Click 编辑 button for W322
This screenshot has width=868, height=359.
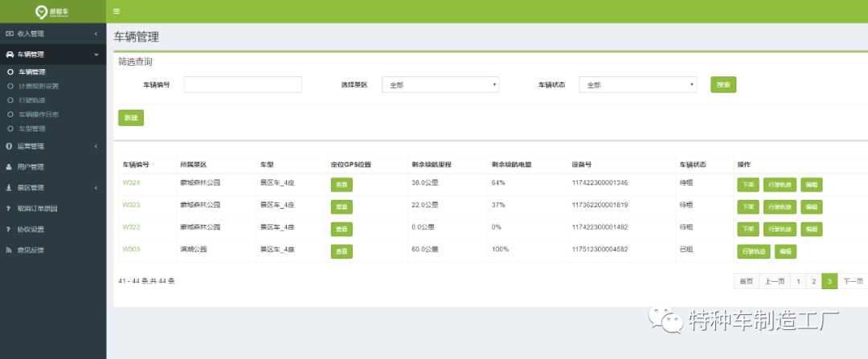tap(812, 229)
